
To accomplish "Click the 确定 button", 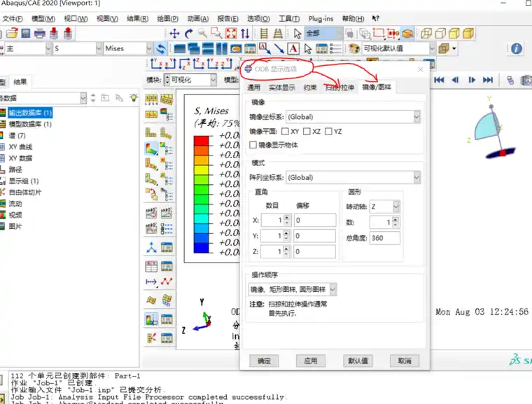I will coord(264,361).
